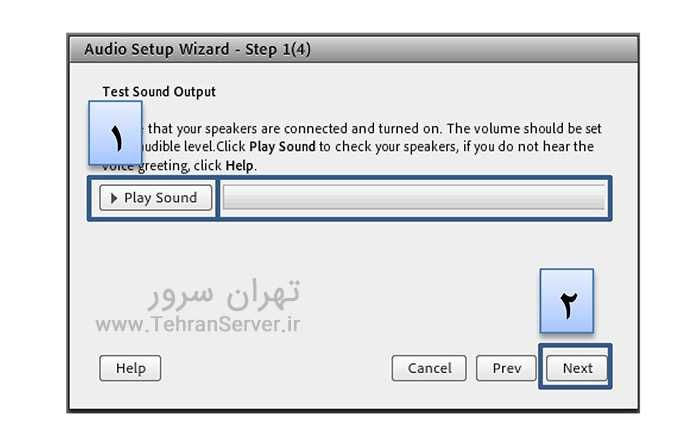Cancel the Audio Setup Wizard
Image resolution: width=700 pixels, height=435 pixels.
coord(429,368)
